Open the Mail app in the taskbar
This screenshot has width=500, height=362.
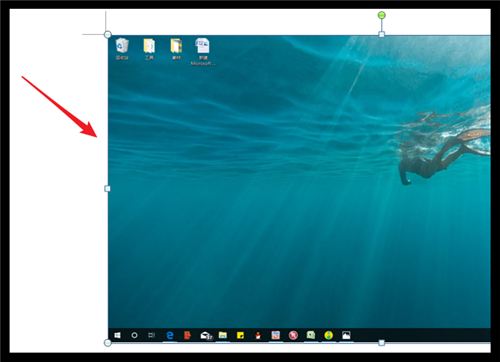coord(206,335)
